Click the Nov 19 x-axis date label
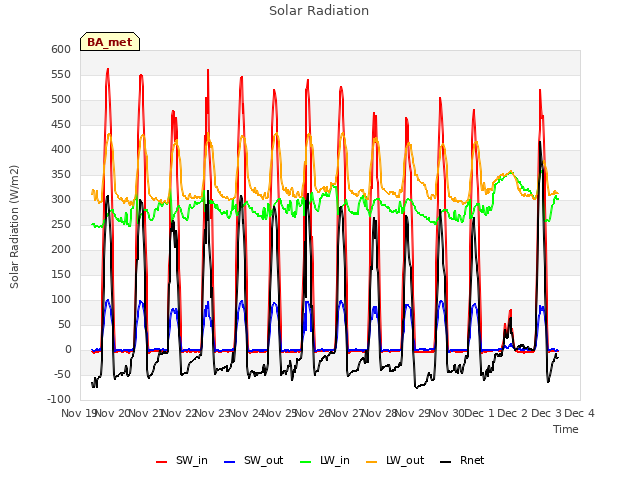This screenshot has height=480, width=640. pos(79,413)
